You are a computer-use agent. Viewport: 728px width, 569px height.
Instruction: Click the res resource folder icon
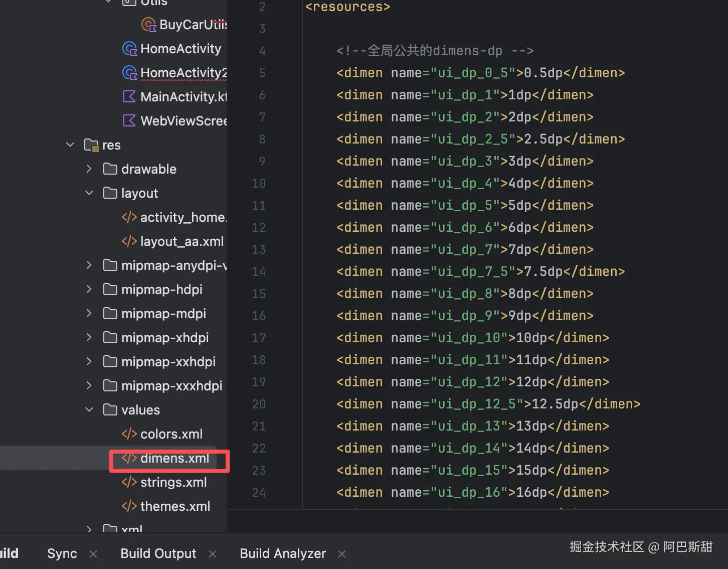(x=91, y=145)
